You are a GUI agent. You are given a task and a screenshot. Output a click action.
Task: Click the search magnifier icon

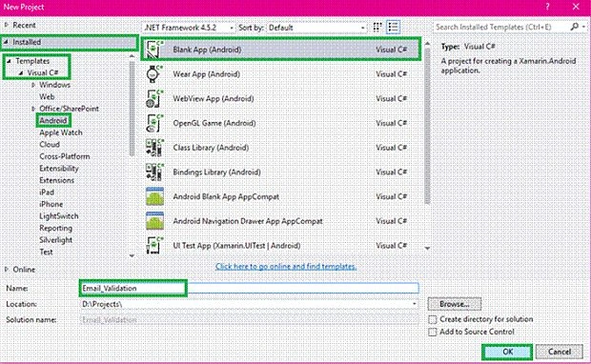click(x=574, y=27)
